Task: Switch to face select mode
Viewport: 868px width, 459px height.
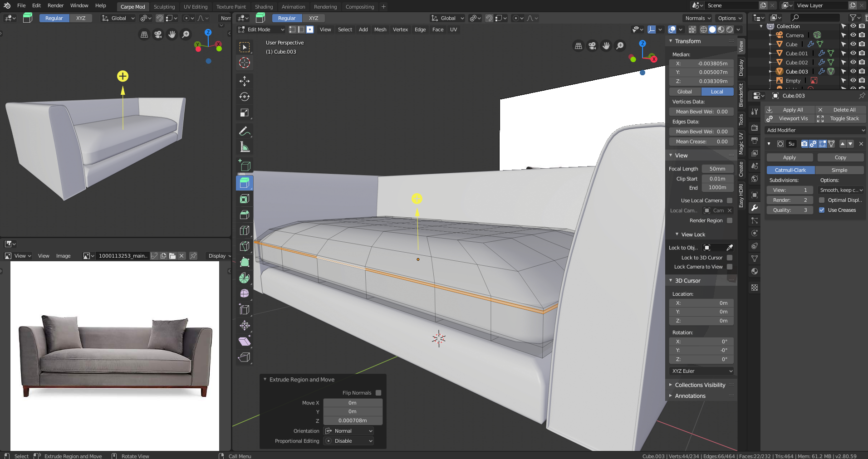Action: [x=310, y=29]
